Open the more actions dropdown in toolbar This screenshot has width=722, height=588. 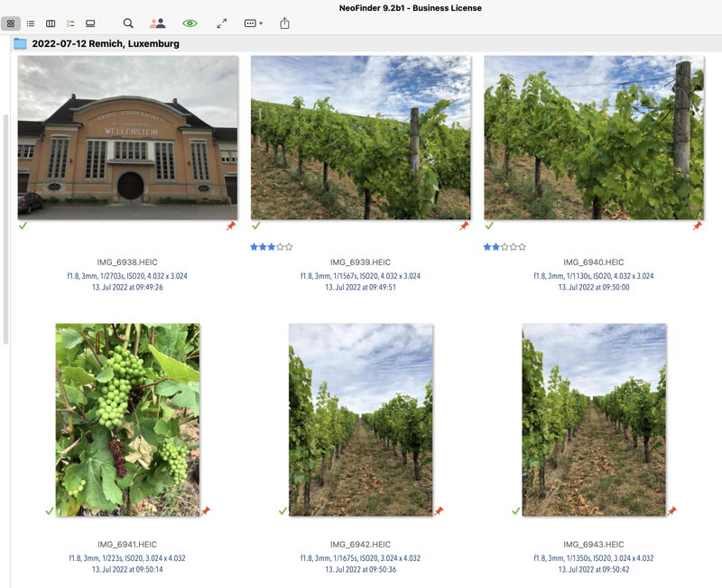[x=254, y=23]
